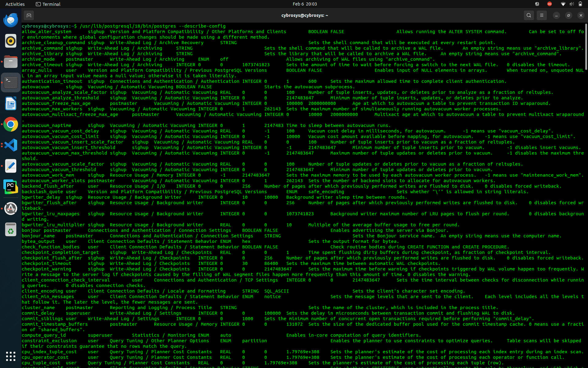This screenshot has height=368, width=588.
Task: Click the Terminal app menu in the top bar
Action: [x=48, y=4]
